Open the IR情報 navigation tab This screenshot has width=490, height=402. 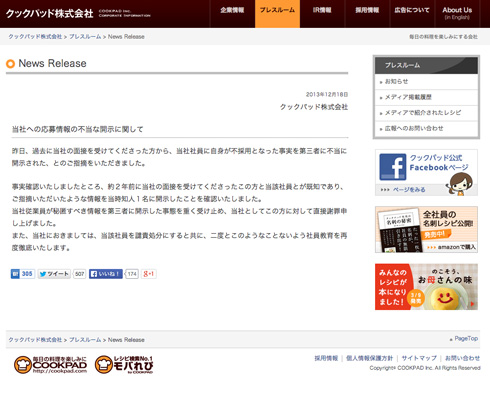click(322, 14)
